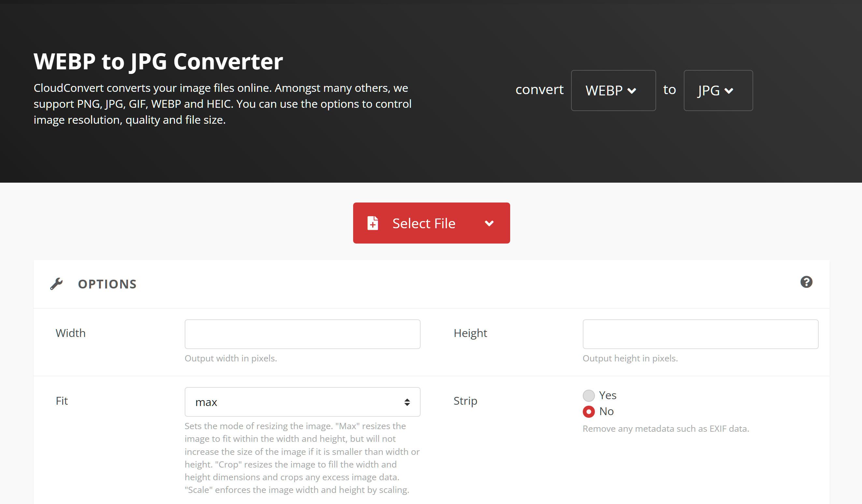Click the Fit label
The height and width of the screenshot is (504, 862).
[62, 401]
